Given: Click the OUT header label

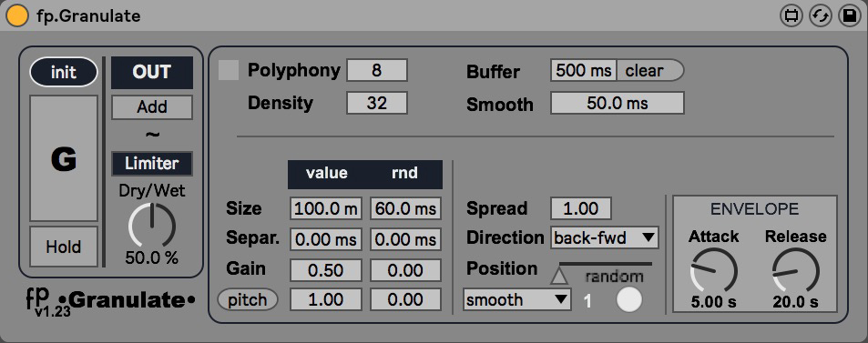Looking at the screenshot, I should coord(152,73).
